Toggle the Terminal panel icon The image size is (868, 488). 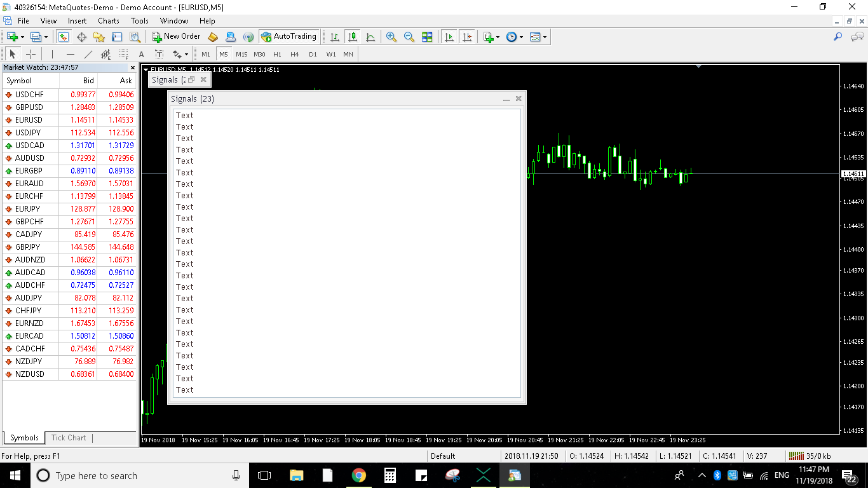117,37
